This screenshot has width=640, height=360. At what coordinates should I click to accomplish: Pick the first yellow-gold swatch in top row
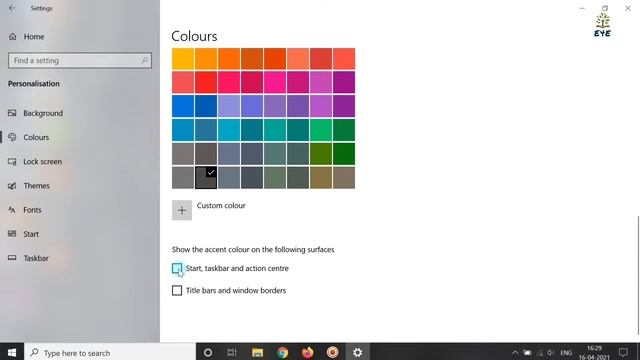click(x=183, y=59)
